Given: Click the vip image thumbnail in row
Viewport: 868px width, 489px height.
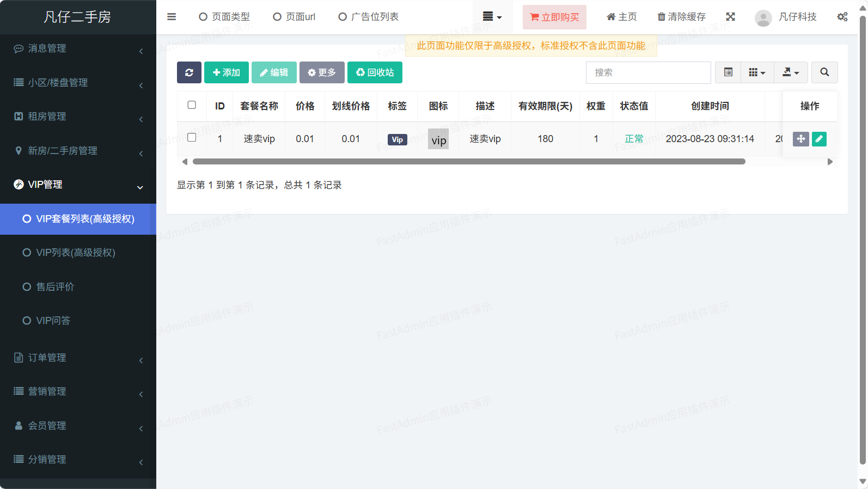Looking at the screenshot, I should (x=438, y=139).
